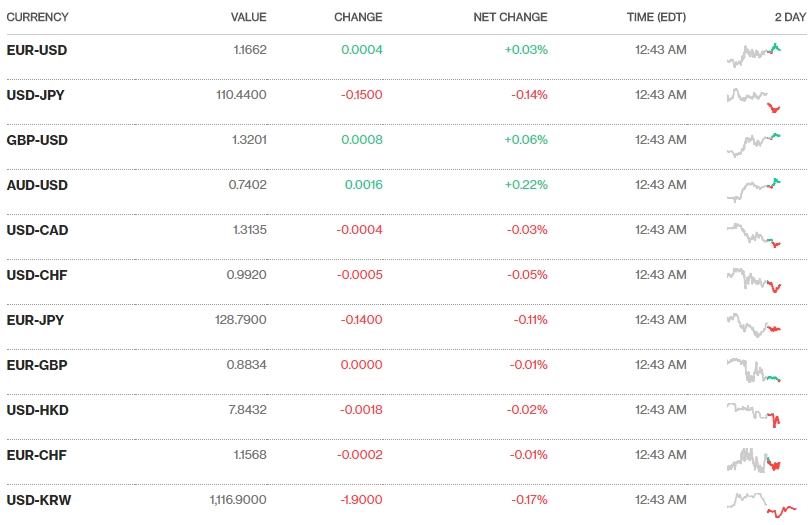Open the EUR-GBP quote link

coord(37,365)
